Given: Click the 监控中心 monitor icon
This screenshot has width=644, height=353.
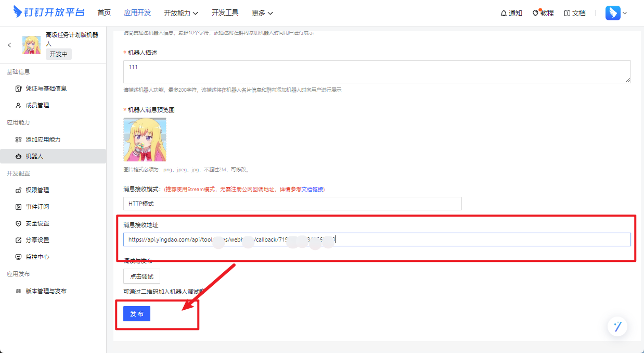Looking at the screenshot, I should (19, 257).
